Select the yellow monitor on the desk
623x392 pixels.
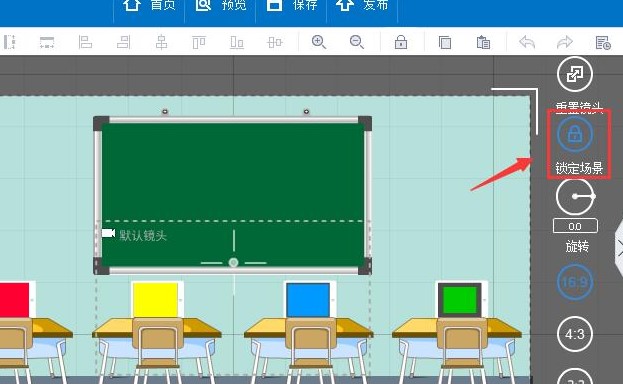click(x=157, y=300)
